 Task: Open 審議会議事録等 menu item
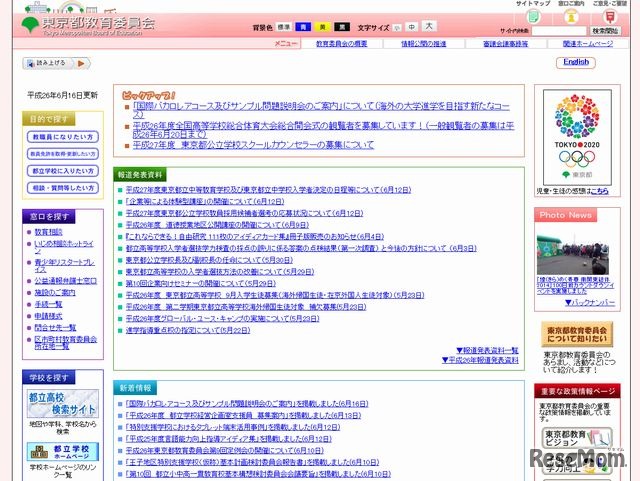(505, 44)
